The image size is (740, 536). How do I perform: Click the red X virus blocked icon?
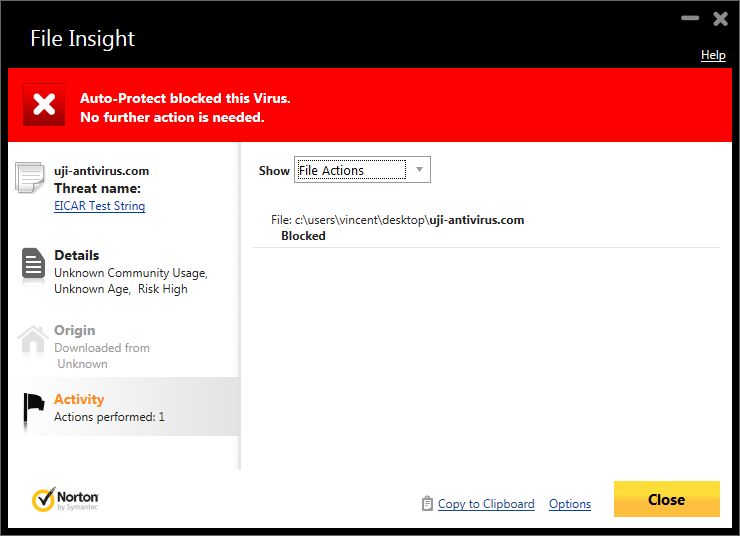[44, 105]
